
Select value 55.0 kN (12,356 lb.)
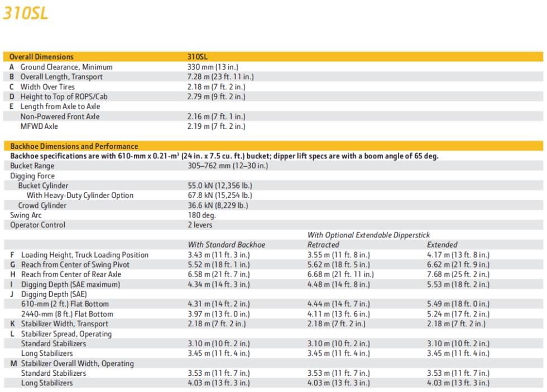pyautogui.click(x=220, y=185)
